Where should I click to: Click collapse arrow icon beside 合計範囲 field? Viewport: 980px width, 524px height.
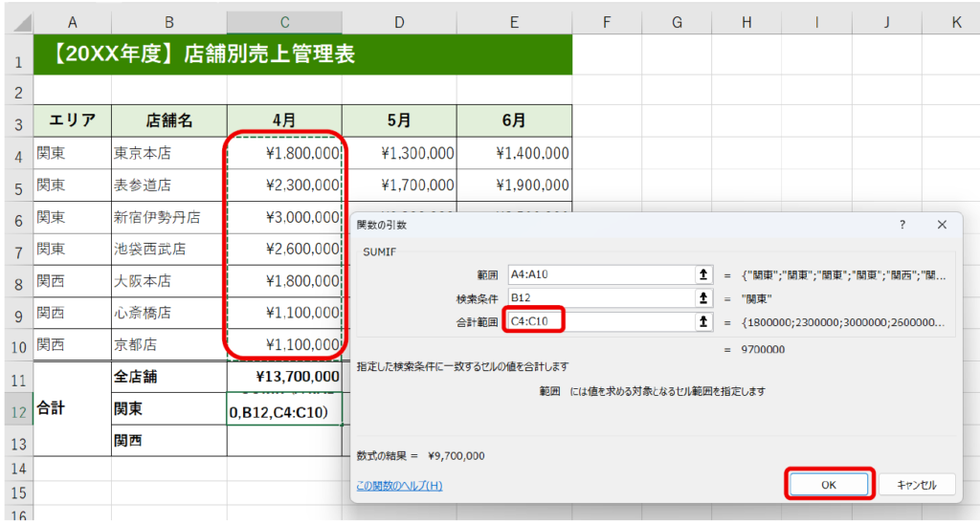704,322
